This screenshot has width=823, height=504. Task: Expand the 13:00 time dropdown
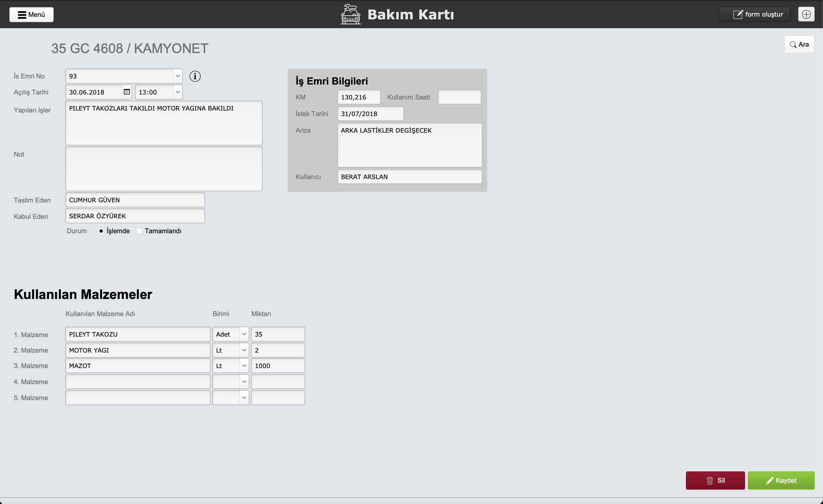(x=178, y=92)
